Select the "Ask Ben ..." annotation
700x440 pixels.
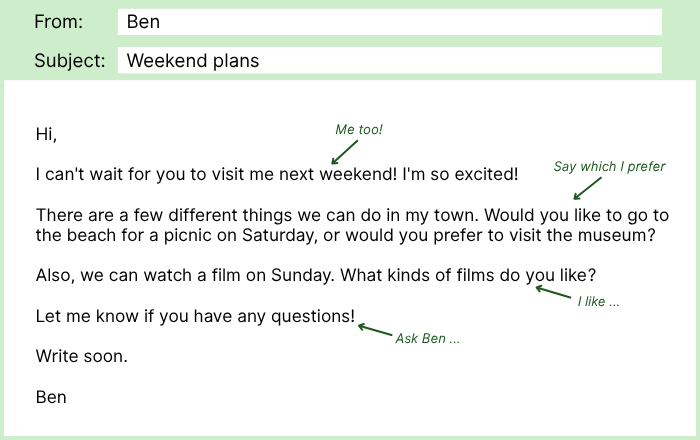427,338
